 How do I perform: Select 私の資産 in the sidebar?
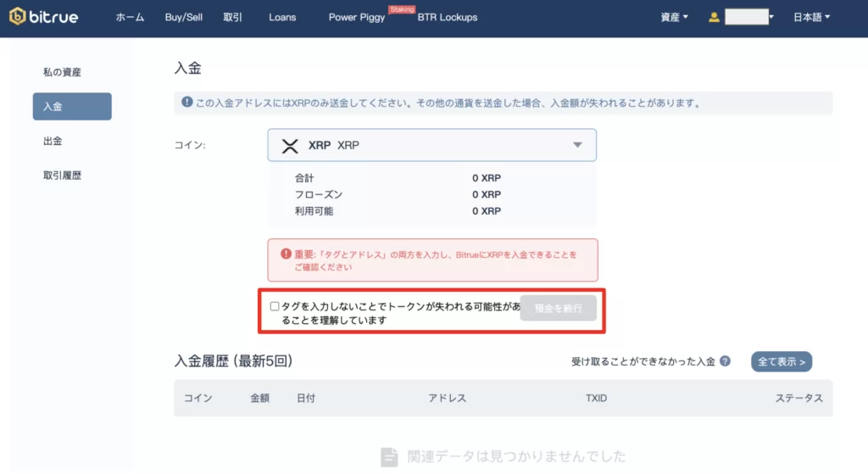click(62, 72)
